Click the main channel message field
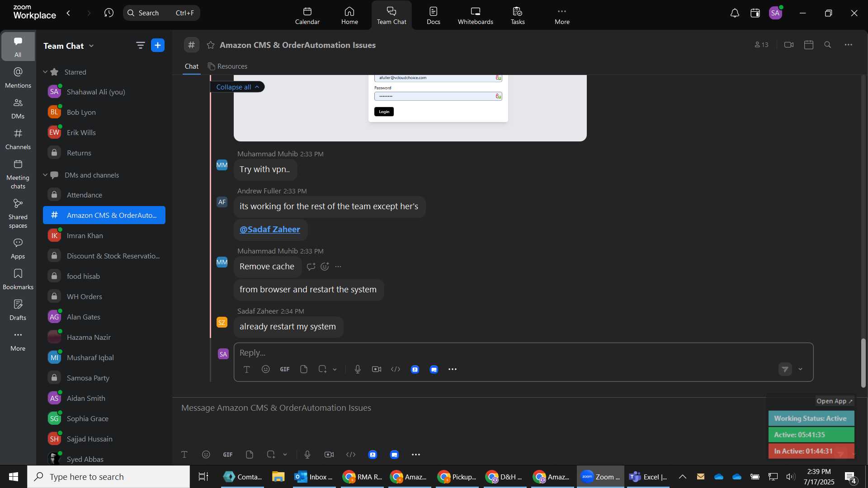Image resolution: width=868 pixels, height=488 pixels. [x=470, y=408]
